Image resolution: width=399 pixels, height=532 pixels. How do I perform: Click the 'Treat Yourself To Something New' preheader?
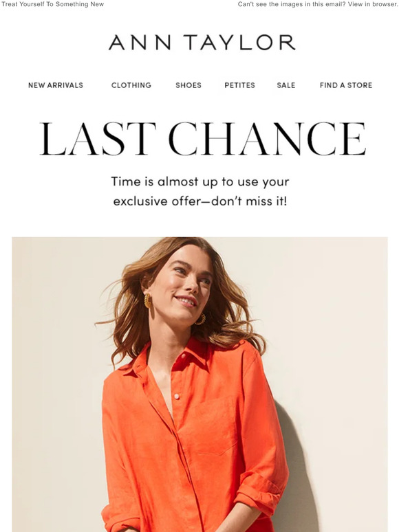(x=53, y=4)
